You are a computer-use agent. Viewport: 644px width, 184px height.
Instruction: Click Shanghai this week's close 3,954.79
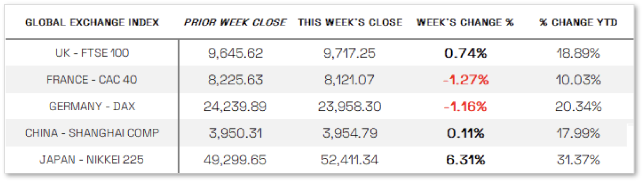pyautogui.click(x=350, y=133)
